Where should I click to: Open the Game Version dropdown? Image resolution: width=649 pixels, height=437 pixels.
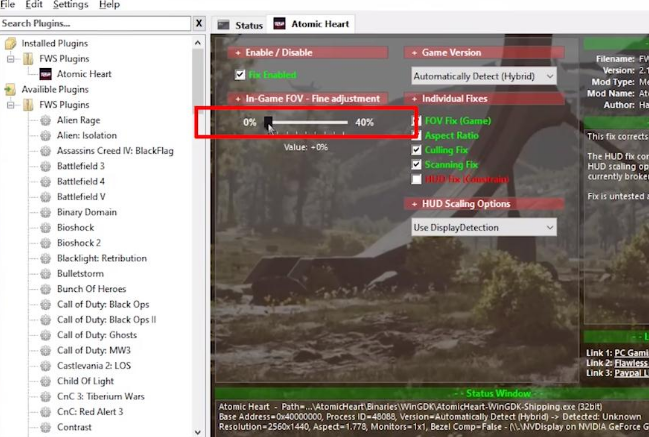pos(484,76)
